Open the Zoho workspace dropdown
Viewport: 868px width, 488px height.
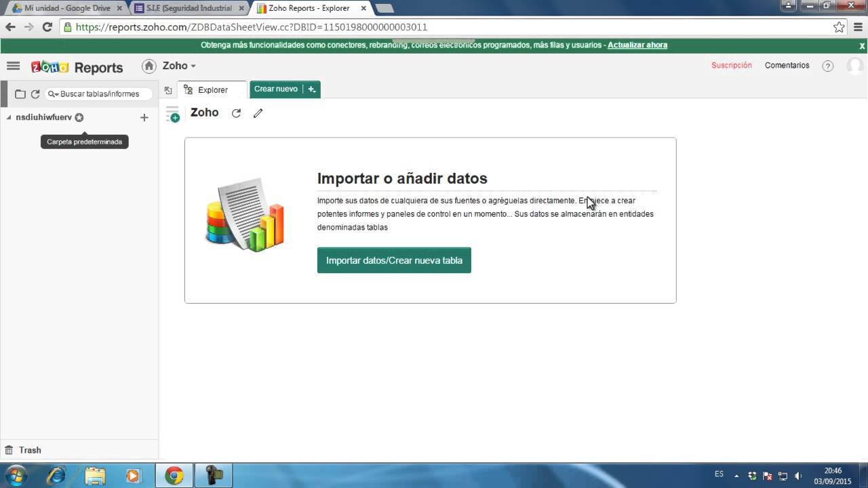(179, 66)
